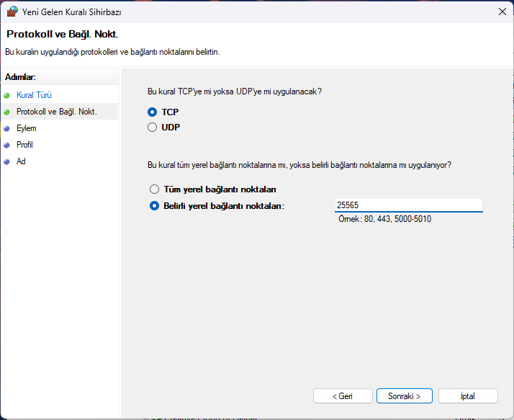Close the Yeni Gelen Kuralı Sihirbazı window
The width and height of the screenshot is (514, 420).
click(x=502, y=12)
